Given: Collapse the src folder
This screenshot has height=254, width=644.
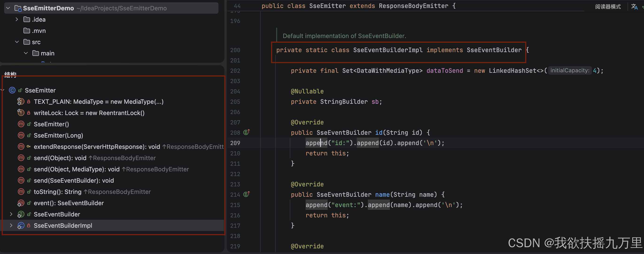Looking at the screenshot, I should tap(17, 42).
